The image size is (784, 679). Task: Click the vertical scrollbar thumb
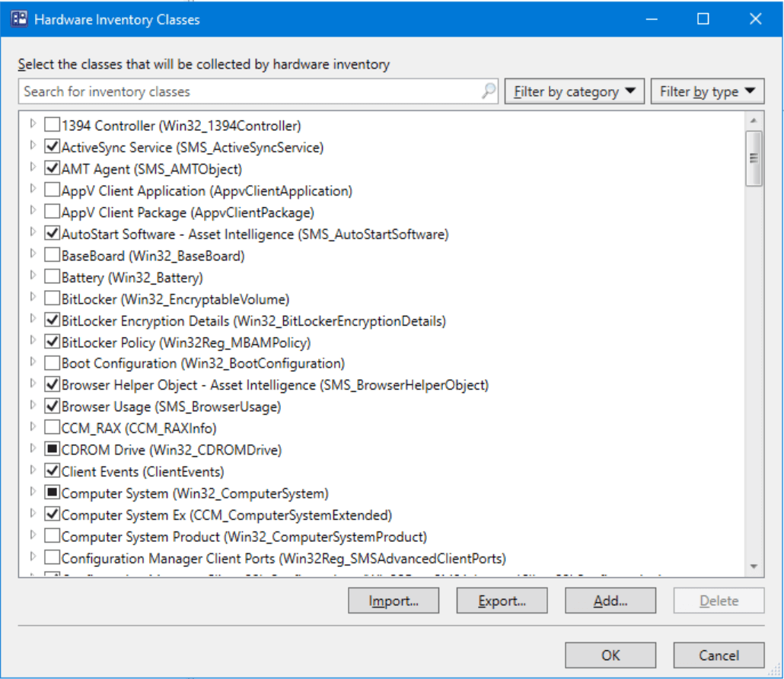point(754,158)
